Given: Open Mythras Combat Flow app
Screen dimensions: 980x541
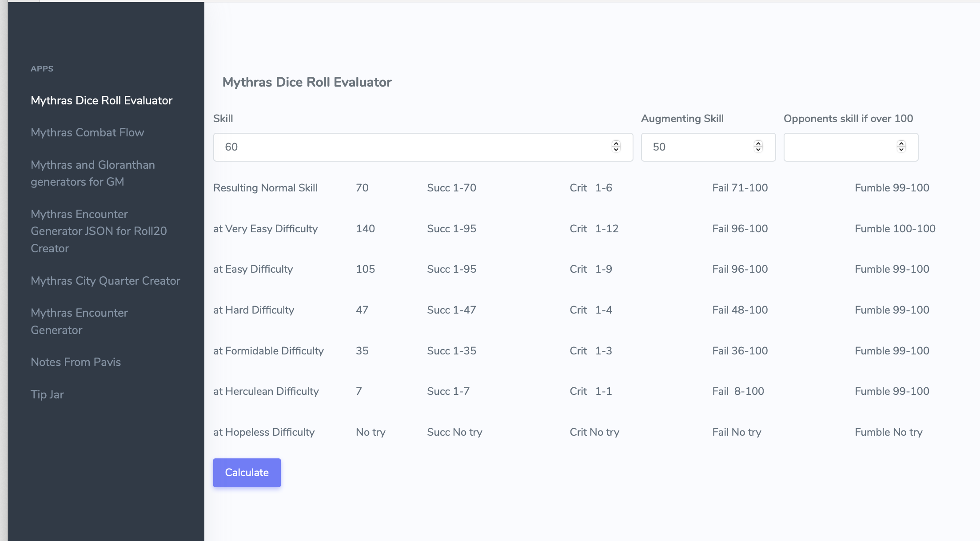Looking at the screenshot, I should pos(87,132).
